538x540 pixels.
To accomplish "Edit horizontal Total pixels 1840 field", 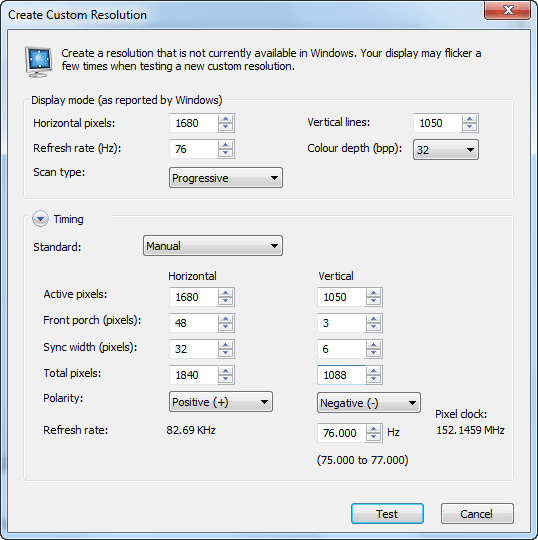I will click(x=194, y=375).
